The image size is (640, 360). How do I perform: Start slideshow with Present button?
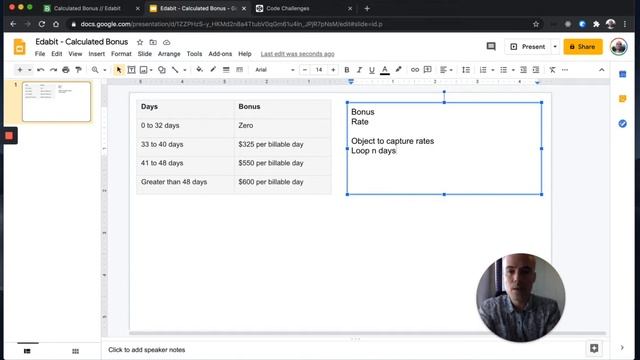coord(528,47)
